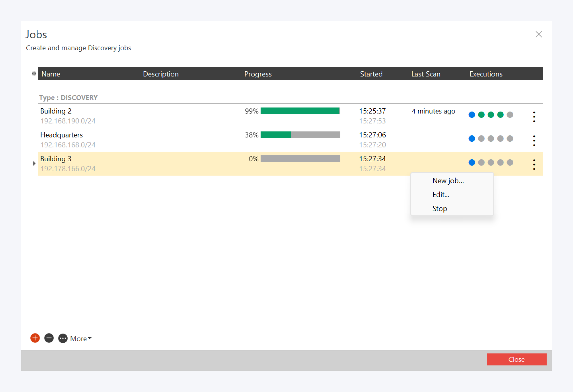
Task: Open three-dot menu for Building 2 row
Action: [x=534, y=116]
